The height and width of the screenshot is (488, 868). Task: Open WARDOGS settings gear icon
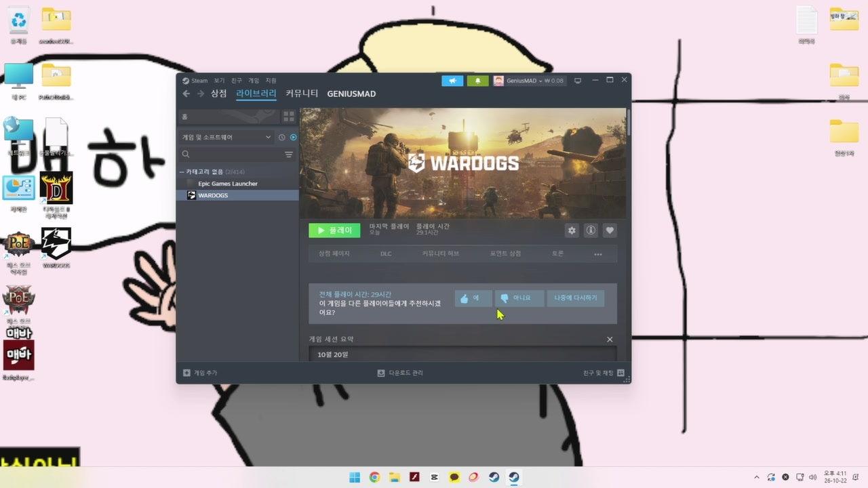[x=572, y=230]
